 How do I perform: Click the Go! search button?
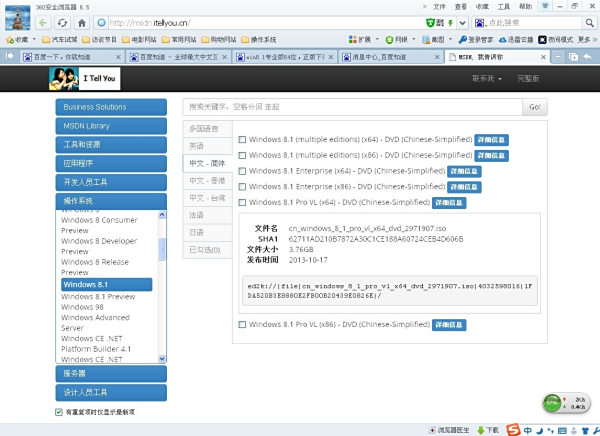point(535,107)
